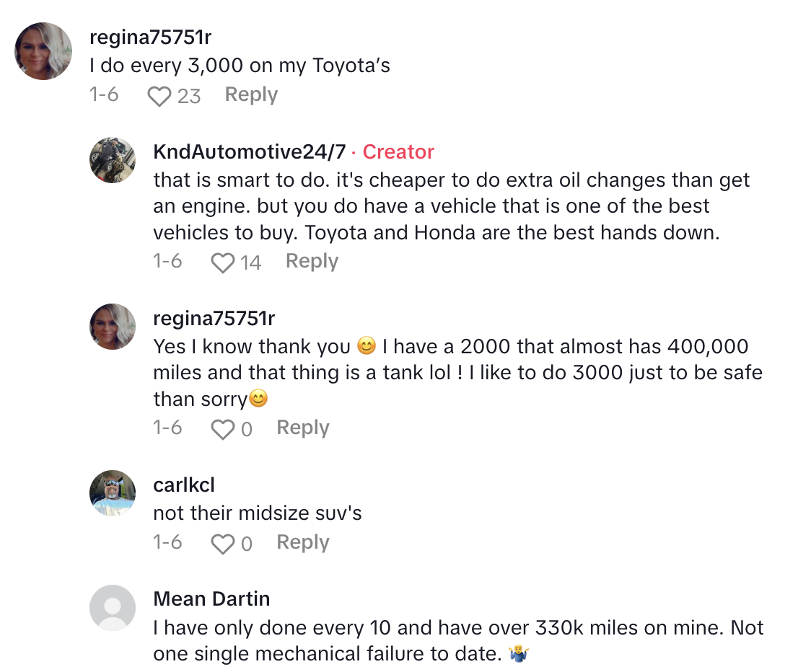Reply to KndAutomotive24/7's comment
This screenshot has width=785, height=672.
[312, 262]
